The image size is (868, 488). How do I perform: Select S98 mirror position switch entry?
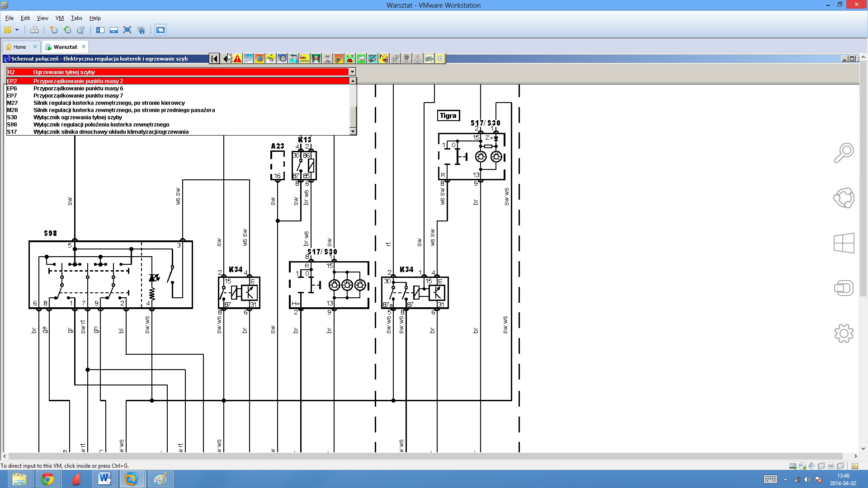178,125
